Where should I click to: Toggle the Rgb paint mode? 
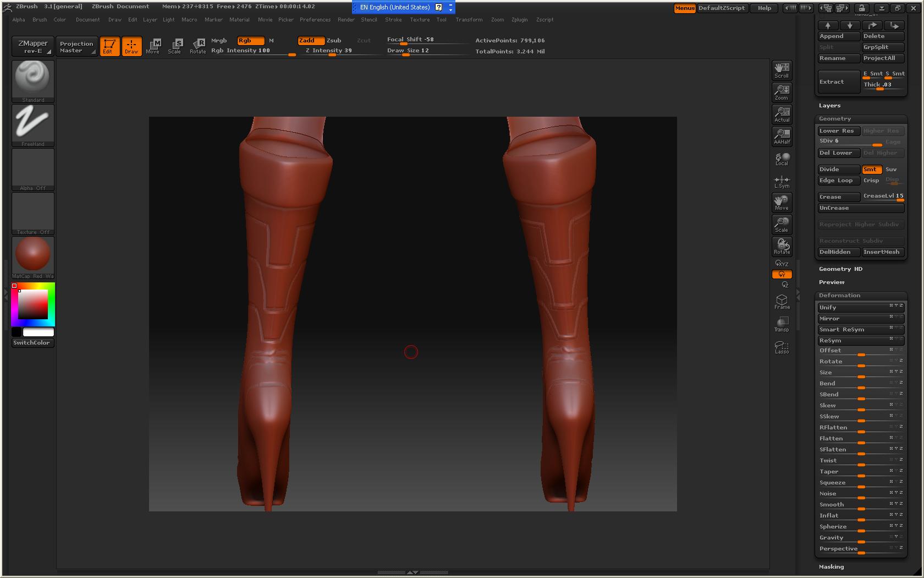click(x=250, y=41)
